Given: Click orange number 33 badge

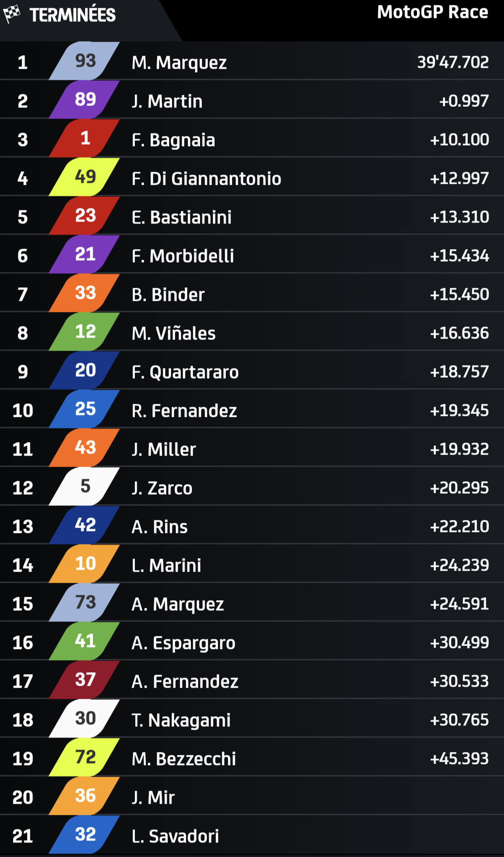Looking at the screenshot, I should coord(85,293).
